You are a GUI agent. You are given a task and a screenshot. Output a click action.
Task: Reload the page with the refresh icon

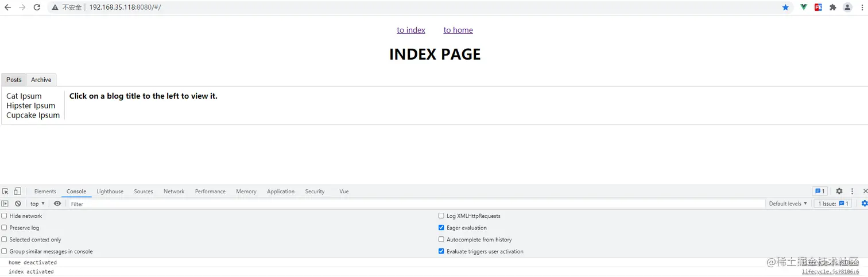click(37, 7)
